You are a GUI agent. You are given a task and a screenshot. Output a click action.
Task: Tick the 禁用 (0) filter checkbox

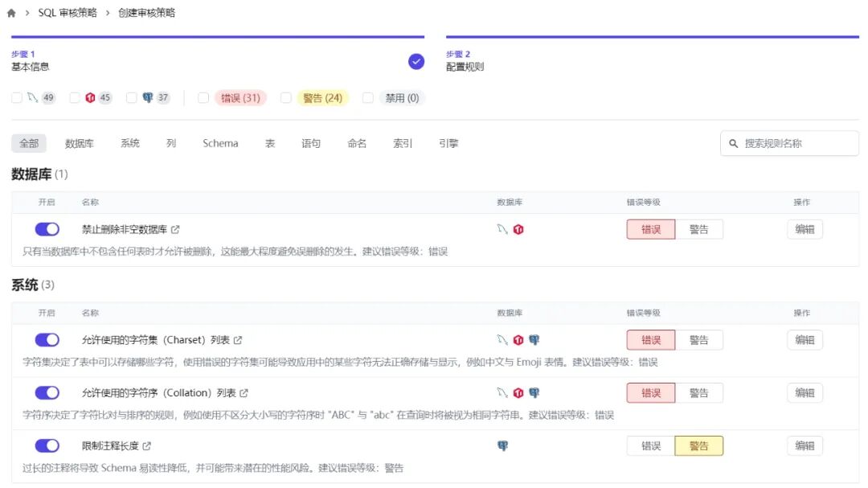pyautogui.click(x=368, y=98)
